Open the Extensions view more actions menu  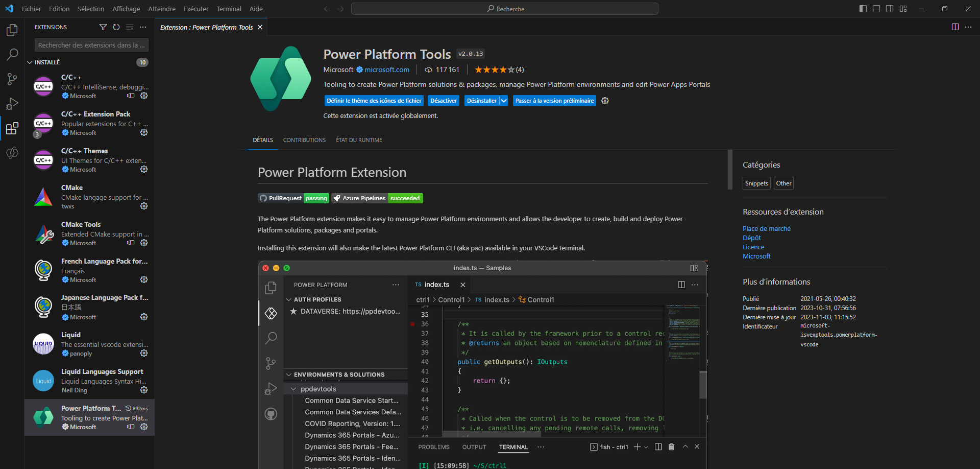point(142,27)
